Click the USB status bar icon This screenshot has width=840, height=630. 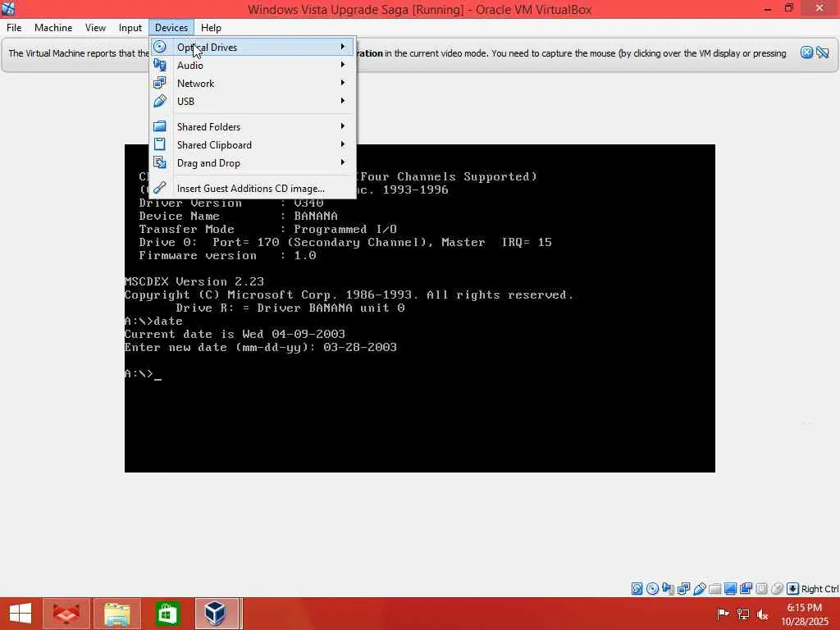click(x=699, y=589)
